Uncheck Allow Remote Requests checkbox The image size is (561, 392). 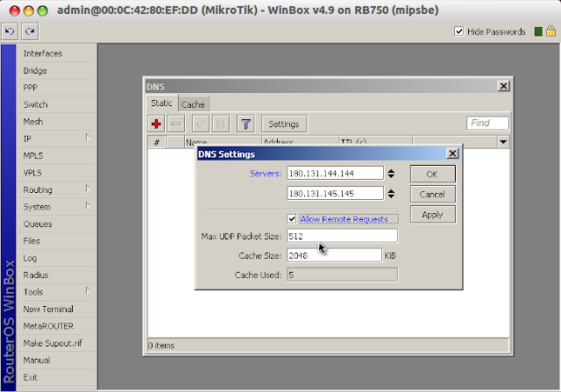point(292,218)
